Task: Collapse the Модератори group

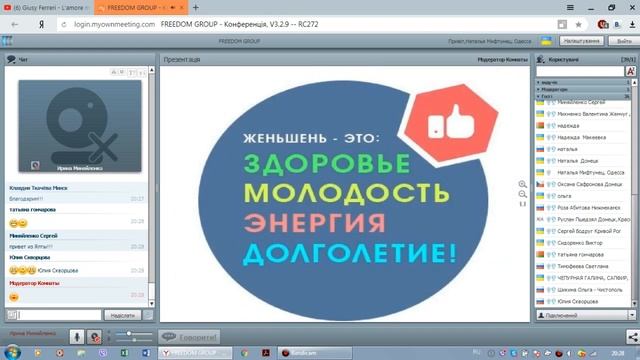Action: point(582,89)
